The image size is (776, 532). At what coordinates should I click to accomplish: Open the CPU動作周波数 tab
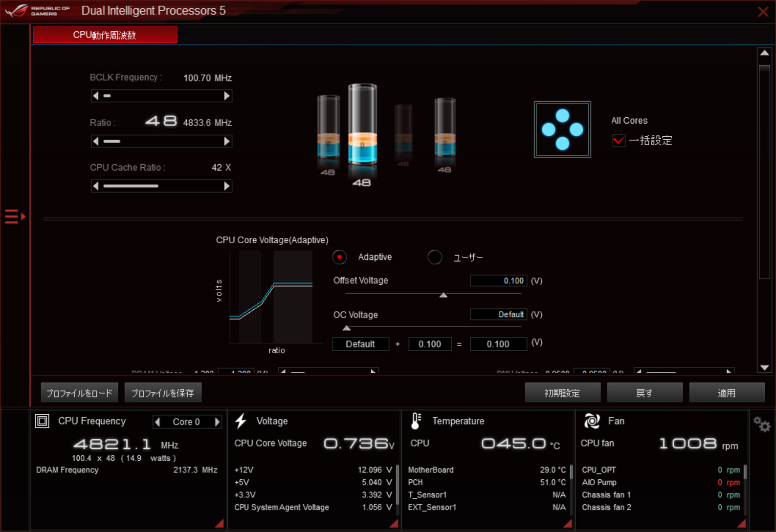click(105, 35)
